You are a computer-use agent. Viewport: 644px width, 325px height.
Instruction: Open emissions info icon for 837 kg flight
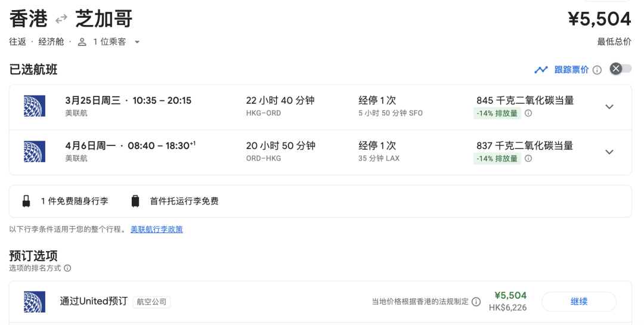[x=528, y=159]
